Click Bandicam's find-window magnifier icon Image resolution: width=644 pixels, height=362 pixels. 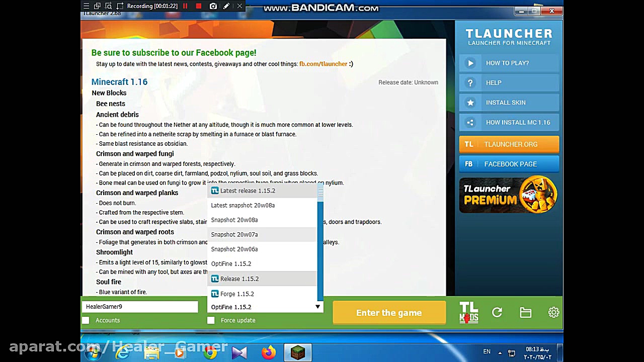109,6
